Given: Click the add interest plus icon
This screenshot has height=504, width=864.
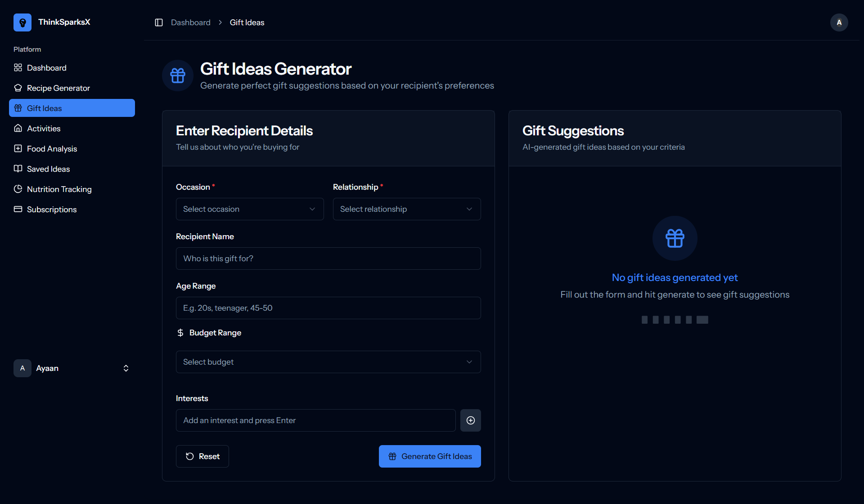Looking at the screenshot, I should [x=470, y=420].
